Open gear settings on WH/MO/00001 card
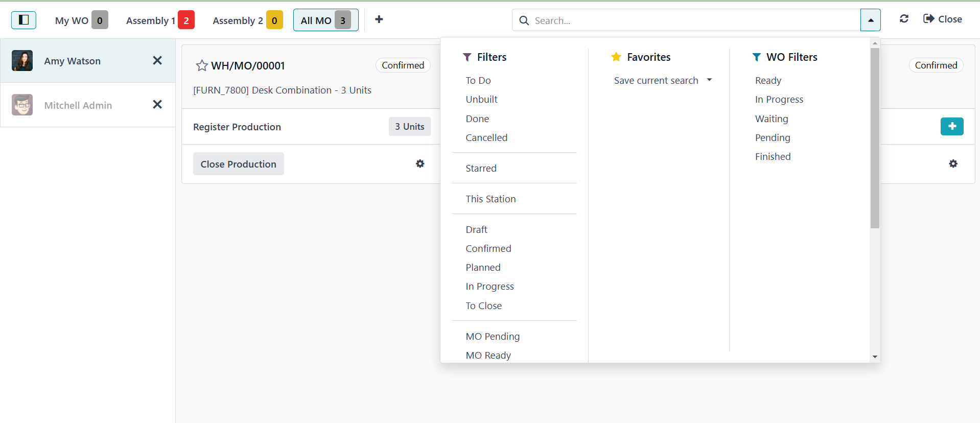 click(420, 164)
